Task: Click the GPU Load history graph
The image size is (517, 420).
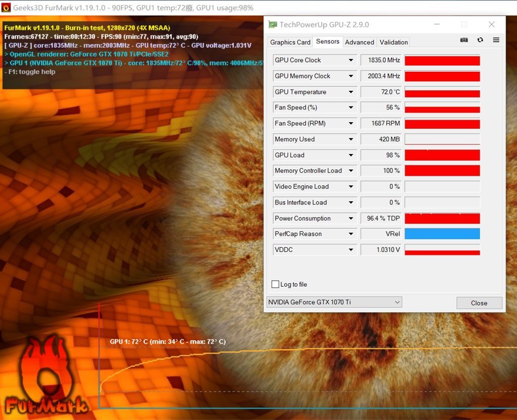Action: (x=442, y=155)
